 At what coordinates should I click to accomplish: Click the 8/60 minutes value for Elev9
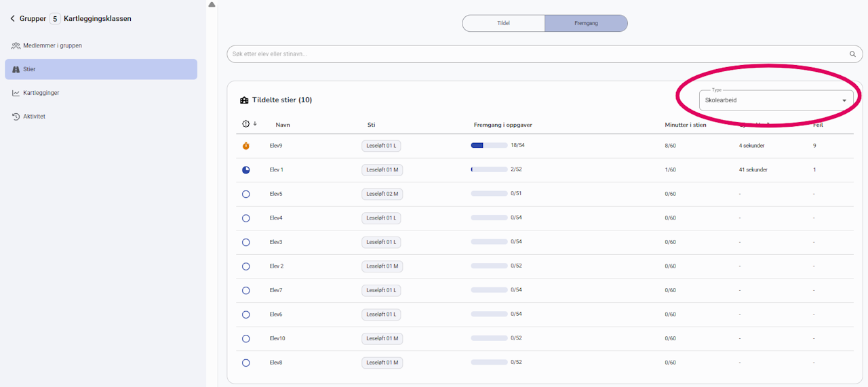point(671,146)
